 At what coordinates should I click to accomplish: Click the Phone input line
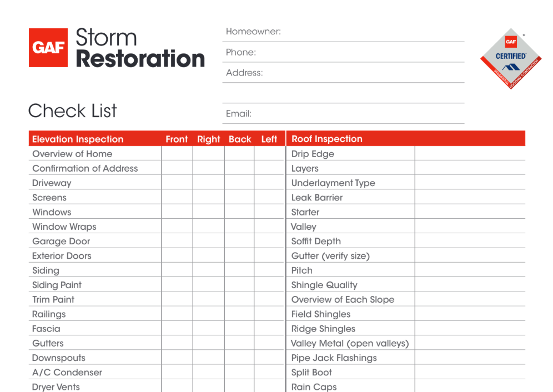pos(343,52)
